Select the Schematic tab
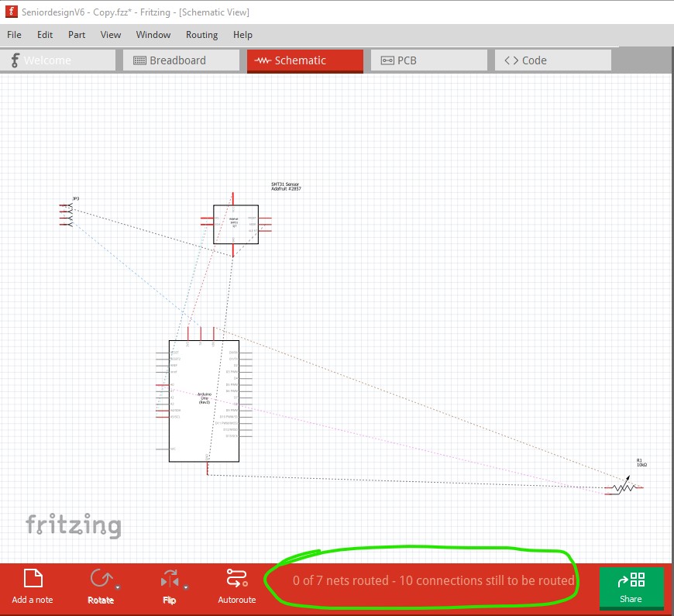 [304, 60]
